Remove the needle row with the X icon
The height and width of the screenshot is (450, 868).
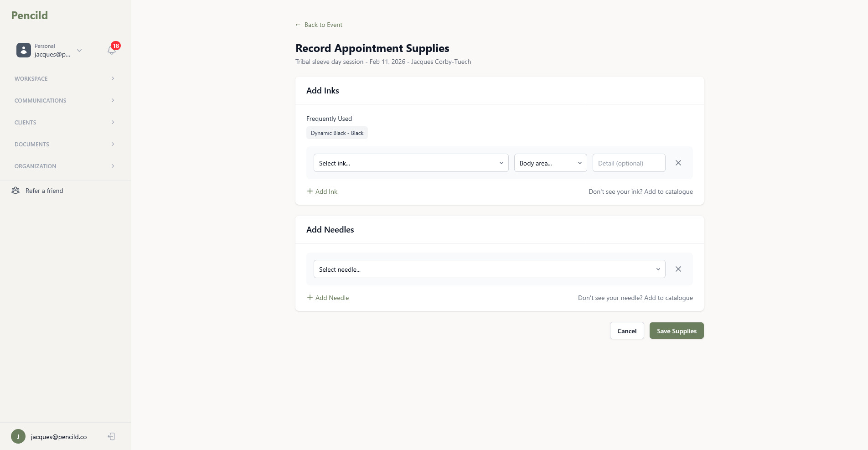click(678, 269)
